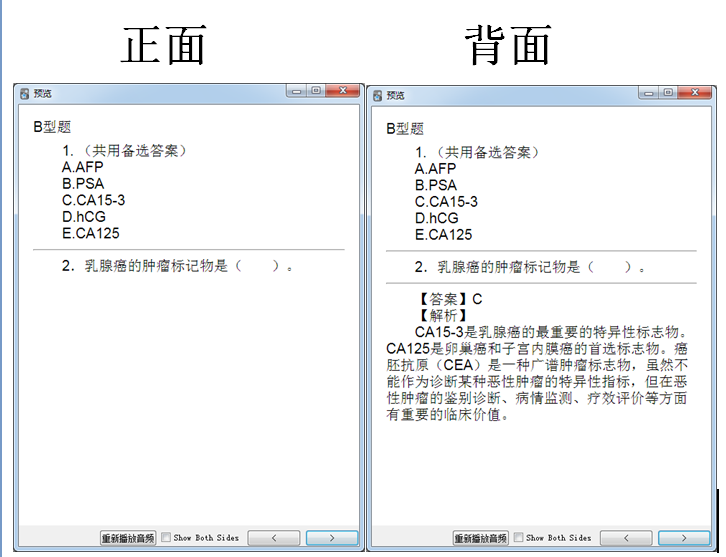
Task: Click option E.CA125 in the right window
Action: (444, 235)
